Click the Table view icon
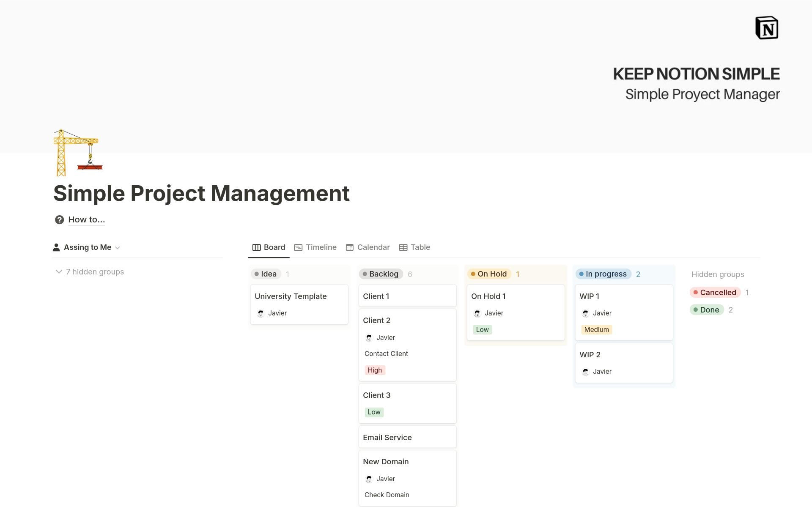 [x=403, y=247]
